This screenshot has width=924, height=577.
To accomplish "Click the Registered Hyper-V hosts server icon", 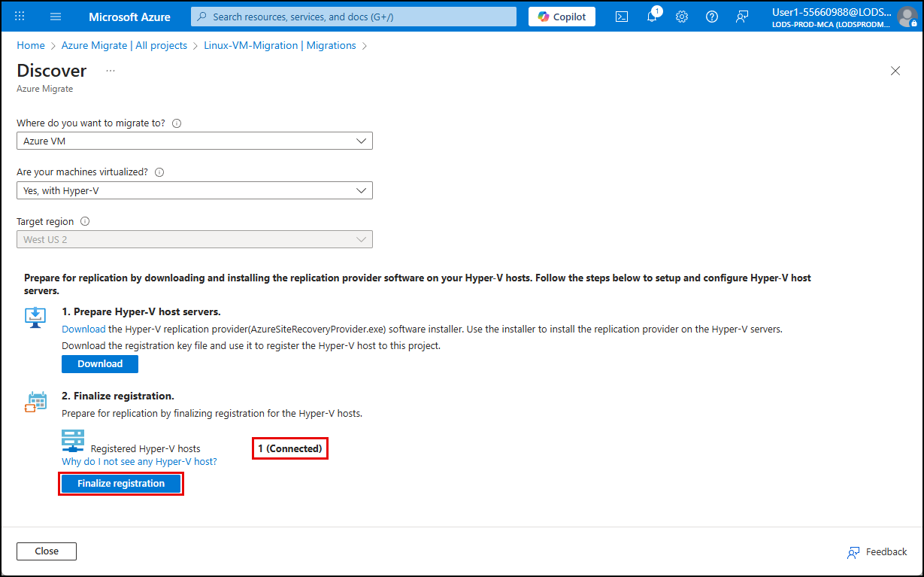I will [73, 440].
